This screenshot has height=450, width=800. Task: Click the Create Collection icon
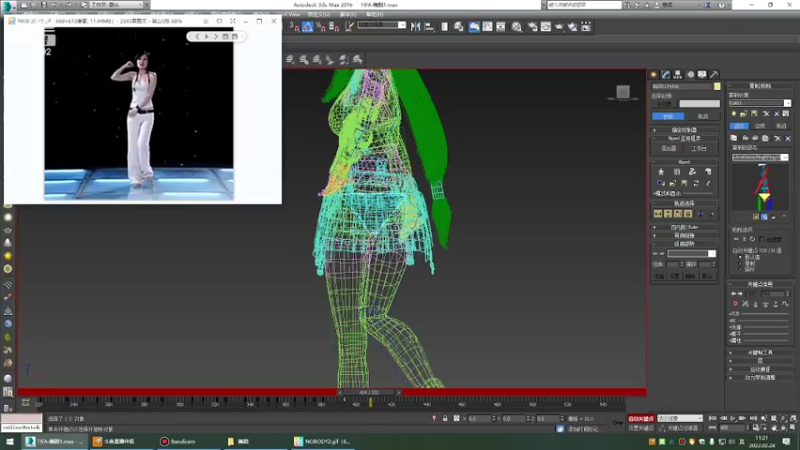coord(734,114)
